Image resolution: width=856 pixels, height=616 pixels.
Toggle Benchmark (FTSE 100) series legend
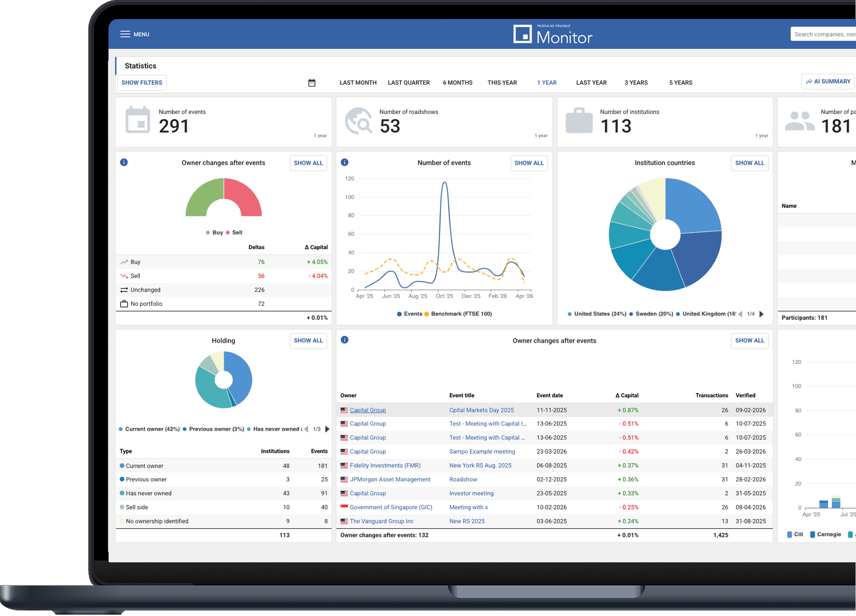(x=458, y=314)
